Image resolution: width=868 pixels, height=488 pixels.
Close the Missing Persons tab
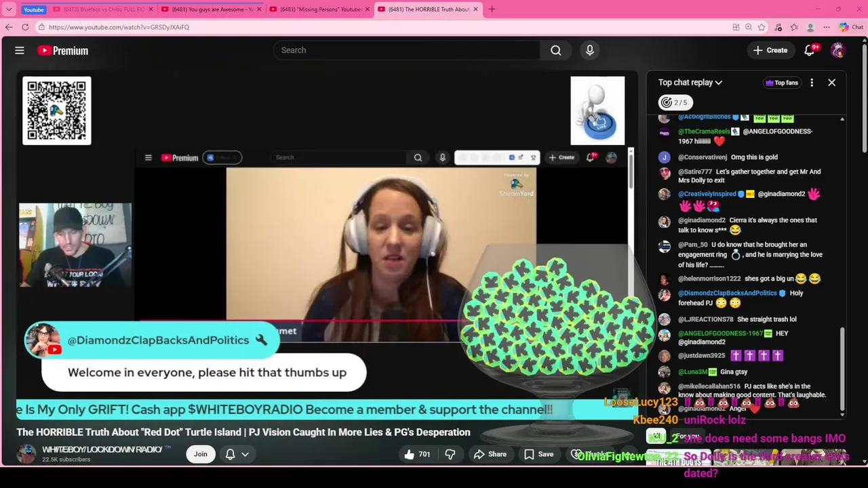tap(368, 9)
